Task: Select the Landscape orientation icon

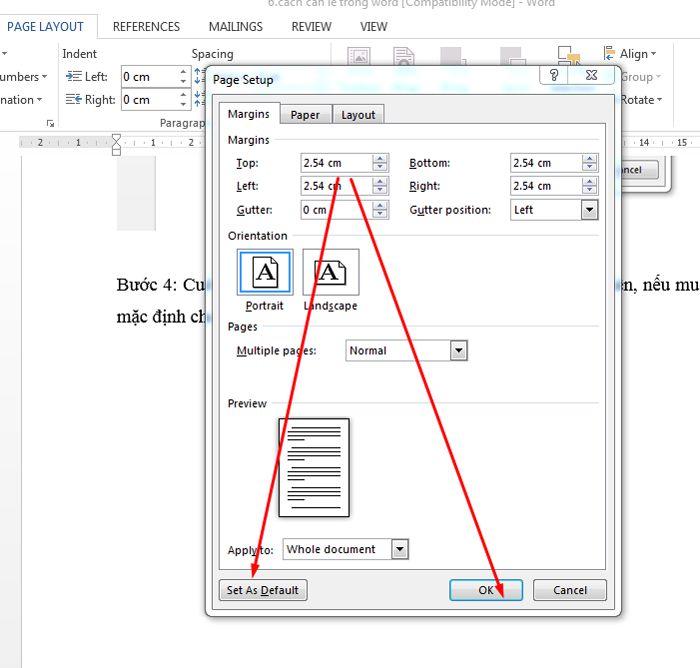Action: point(330,273)
